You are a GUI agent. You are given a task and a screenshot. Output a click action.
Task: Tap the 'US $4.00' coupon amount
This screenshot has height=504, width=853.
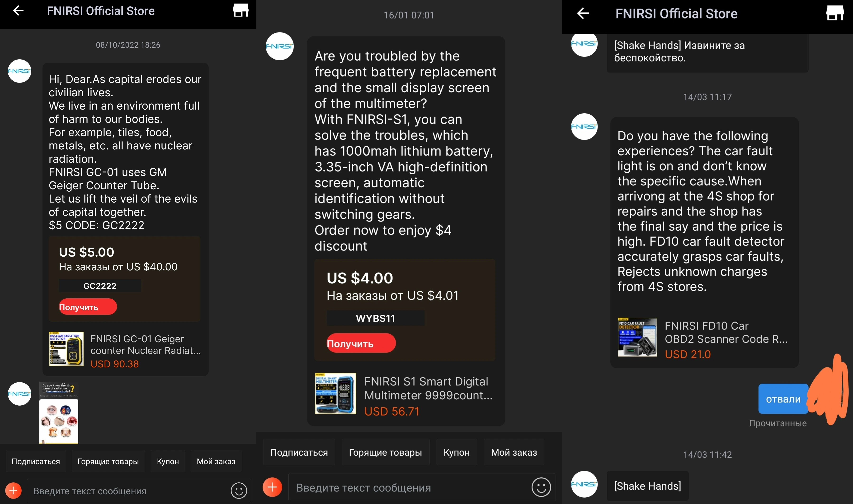[360, 278]
